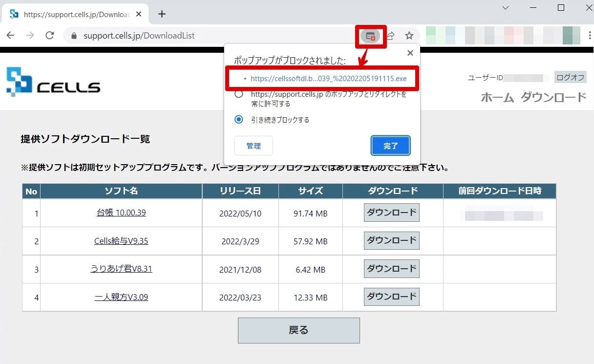This screenshot has height=364, width=594.
Task: Bookmark this page with star icon
Action: tap(409, 36)
